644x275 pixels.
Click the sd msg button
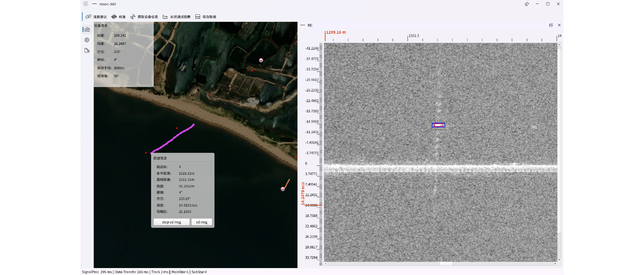point(202,222)
